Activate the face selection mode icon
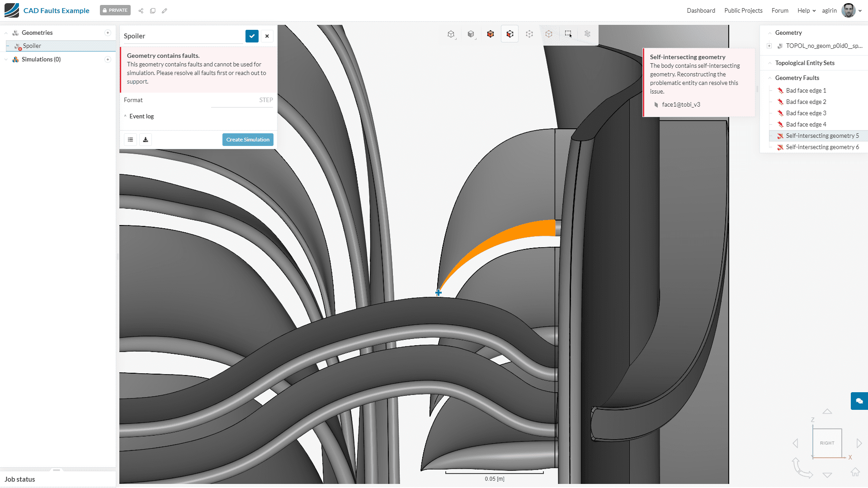Image resolution: width=868 pixels, height=488 pixels. click(510, 34)
